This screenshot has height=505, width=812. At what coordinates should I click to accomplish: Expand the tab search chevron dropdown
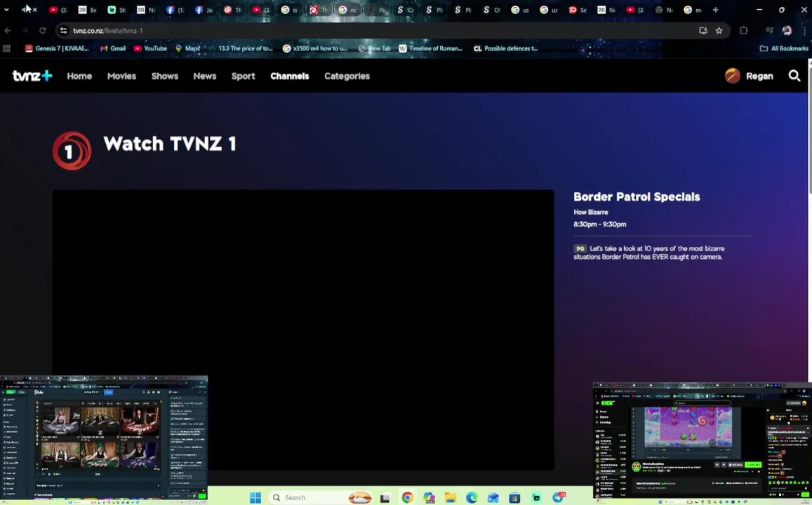6,10
